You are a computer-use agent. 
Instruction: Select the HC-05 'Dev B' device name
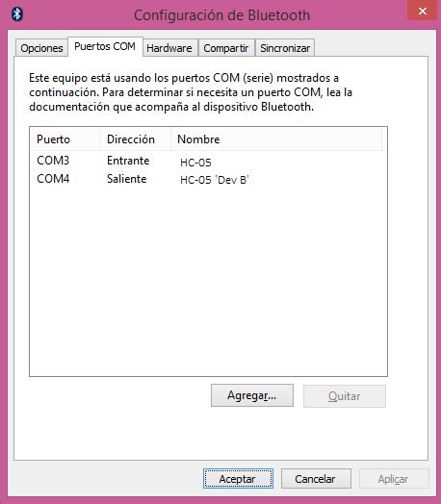215,180
